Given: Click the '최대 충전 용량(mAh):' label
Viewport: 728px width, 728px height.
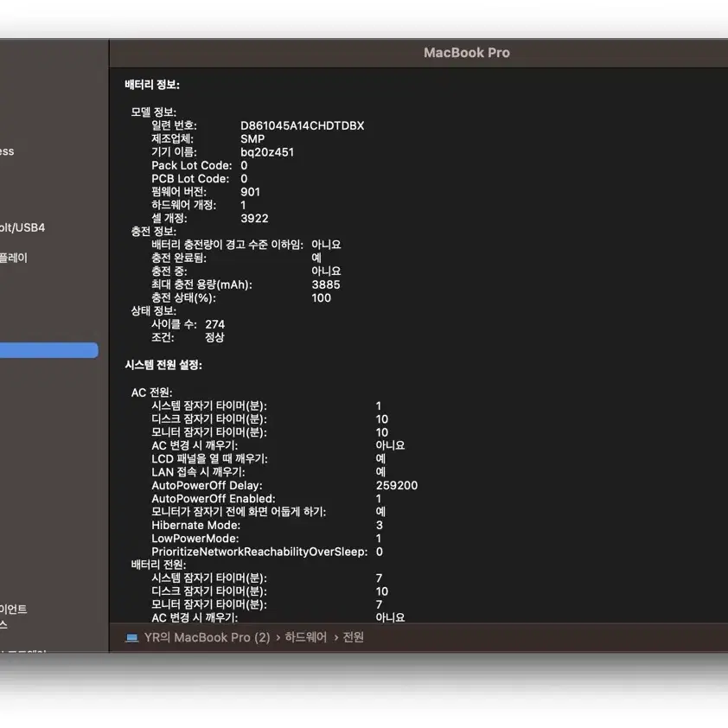Looking at the screenshot, I should tap(202, 284).
